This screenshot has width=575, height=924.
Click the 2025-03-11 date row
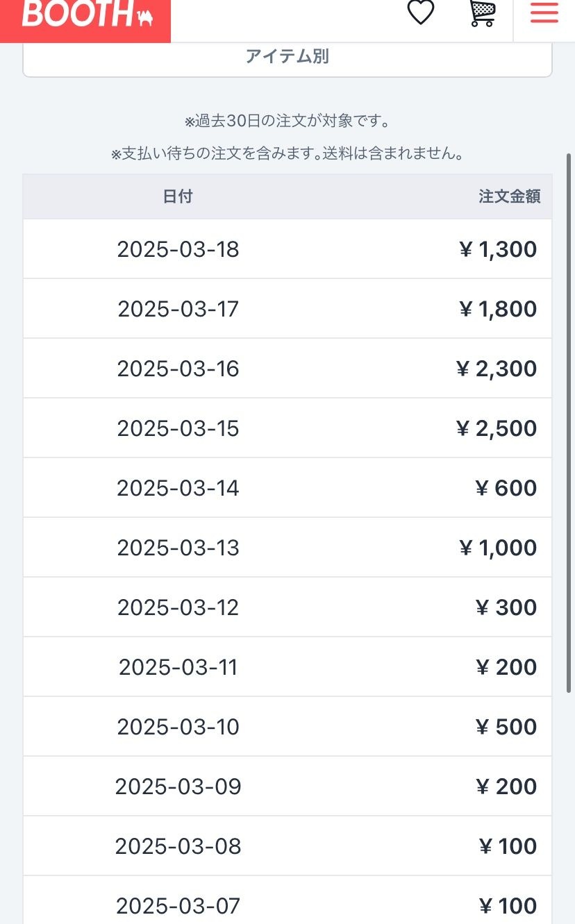(x=178, y=667)
